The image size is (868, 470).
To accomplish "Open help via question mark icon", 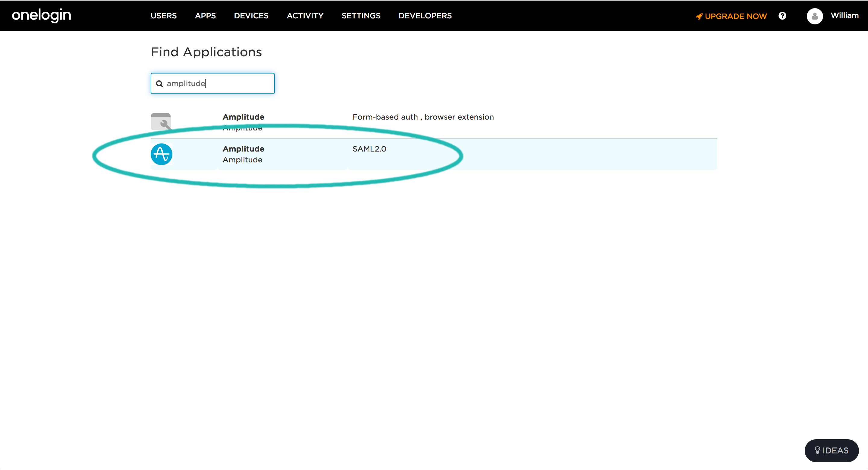I will click(782, 16).
